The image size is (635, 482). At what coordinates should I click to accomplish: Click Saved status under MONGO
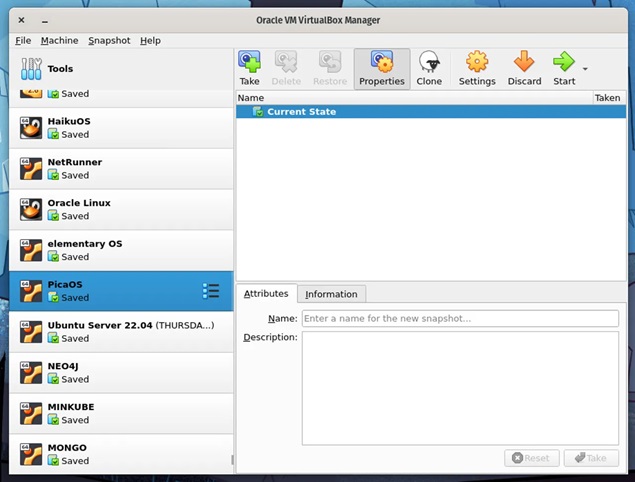click(75, 461)
